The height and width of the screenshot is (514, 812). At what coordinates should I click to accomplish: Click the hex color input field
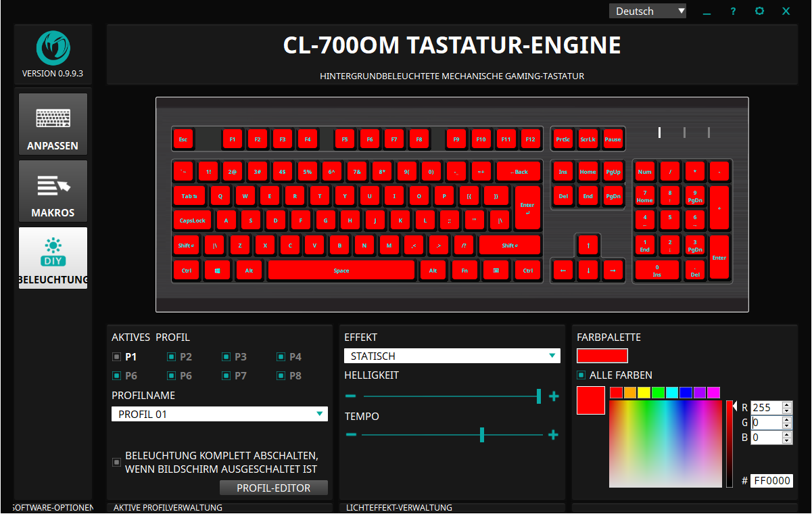click(771, 481)
